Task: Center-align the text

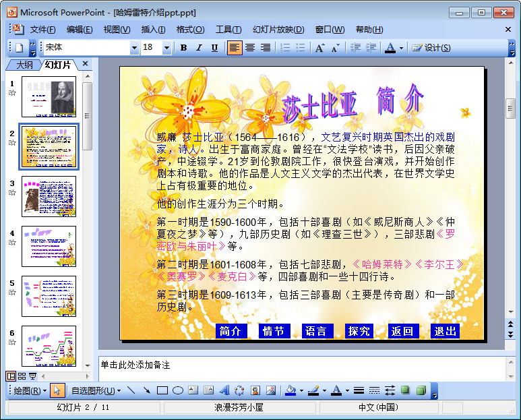Action: [250, 48]
